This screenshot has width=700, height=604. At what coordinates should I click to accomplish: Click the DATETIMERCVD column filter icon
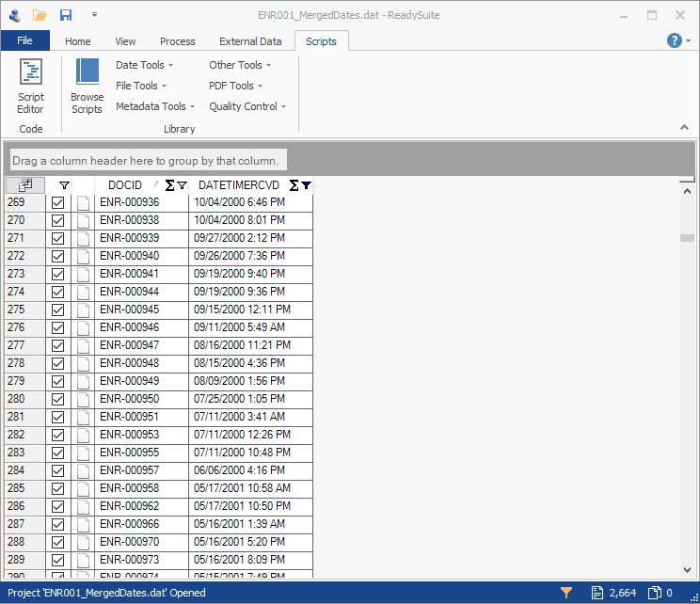306,185
